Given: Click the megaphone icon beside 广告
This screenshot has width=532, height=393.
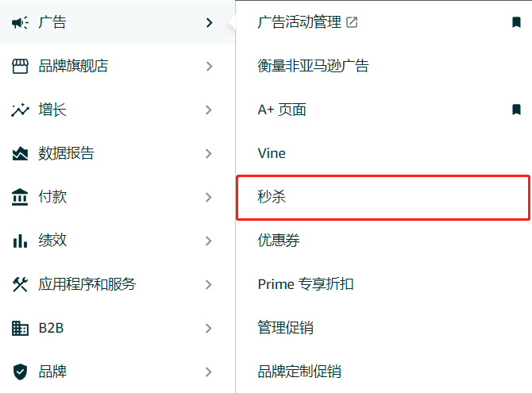Looking at the screenshot, I should point(20,23).
